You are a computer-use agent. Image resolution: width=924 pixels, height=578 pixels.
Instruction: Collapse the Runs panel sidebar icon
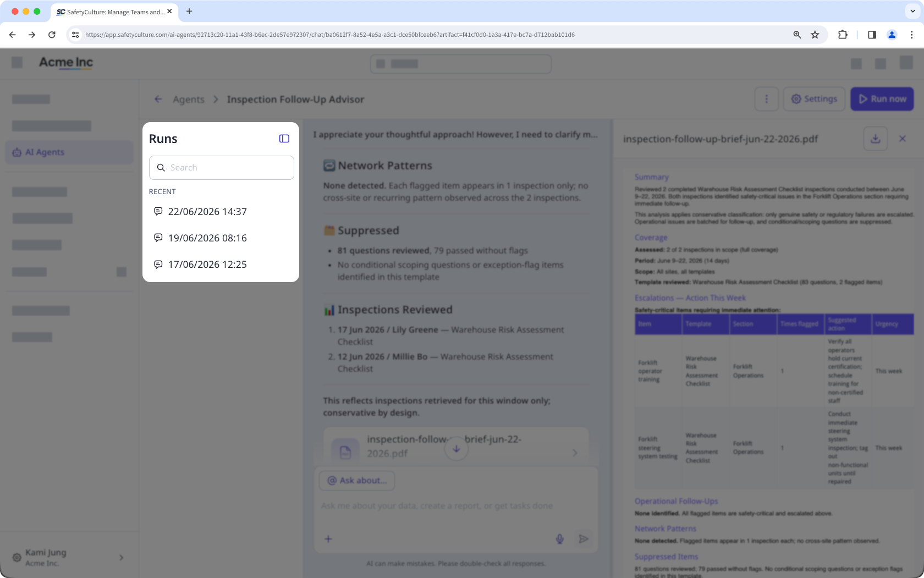pyautogui.click(x=284, y=139)
